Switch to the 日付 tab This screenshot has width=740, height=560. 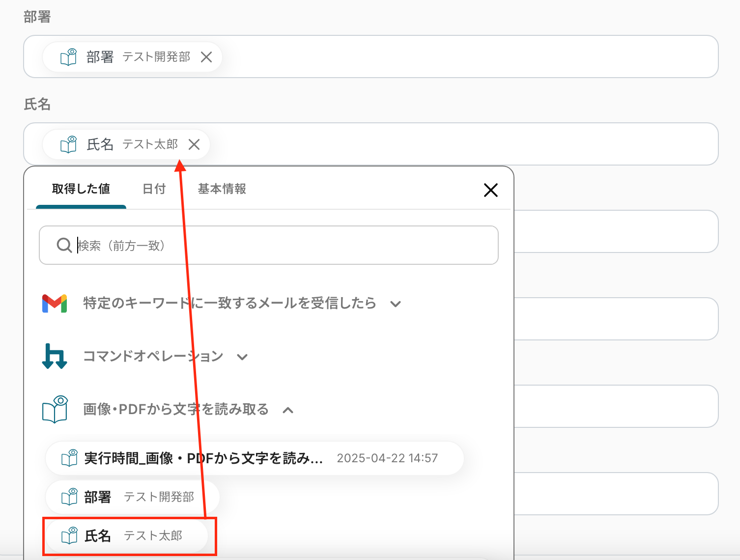click(154, 189)
